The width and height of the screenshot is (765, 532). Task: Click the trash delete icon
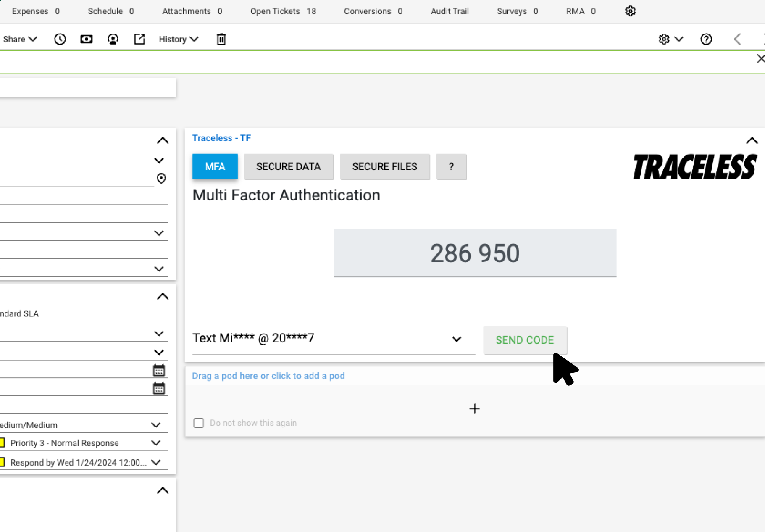pos(221,39)
